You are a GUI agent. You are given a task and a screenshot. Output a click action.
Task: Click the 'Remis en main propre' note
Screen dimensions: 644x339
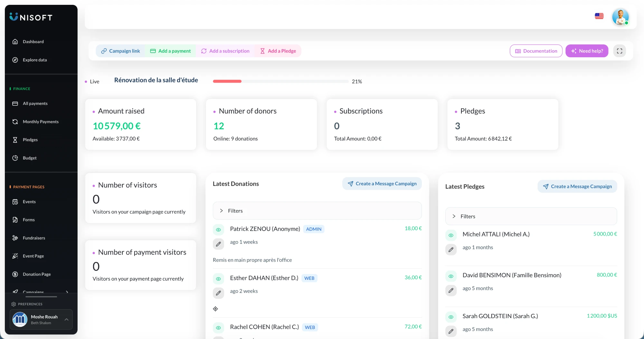click(x=252, y=260)
